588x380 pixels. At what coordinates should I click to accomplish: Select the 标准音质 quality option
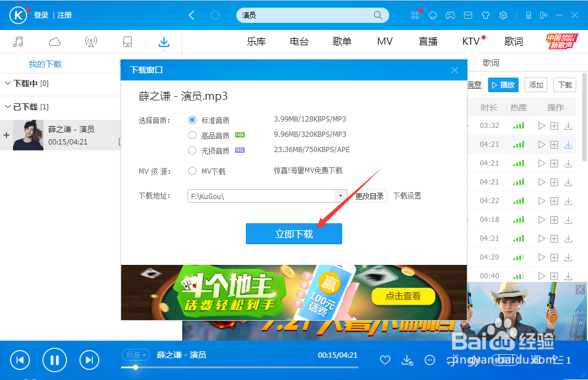pos(193,120)
